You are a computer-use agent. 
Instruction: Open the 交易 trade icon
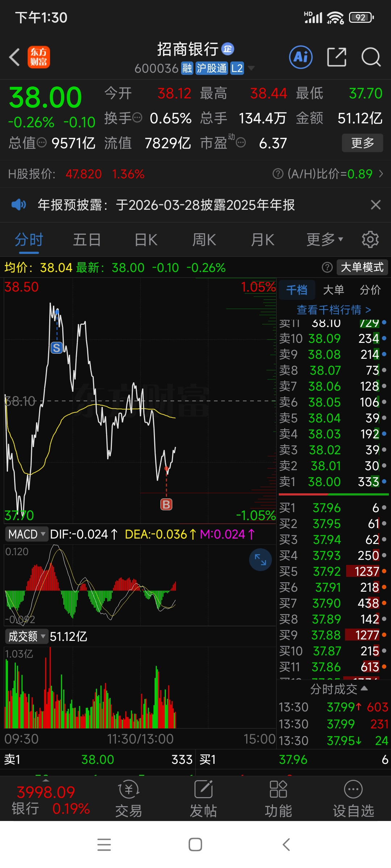click(129, 799)
